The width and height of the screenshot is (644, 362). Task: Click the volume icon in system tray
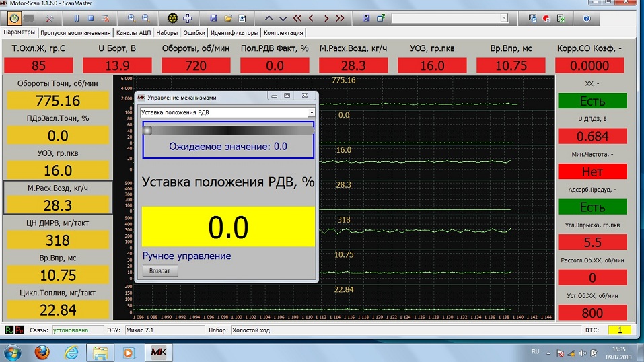click(x=582, y=353)
